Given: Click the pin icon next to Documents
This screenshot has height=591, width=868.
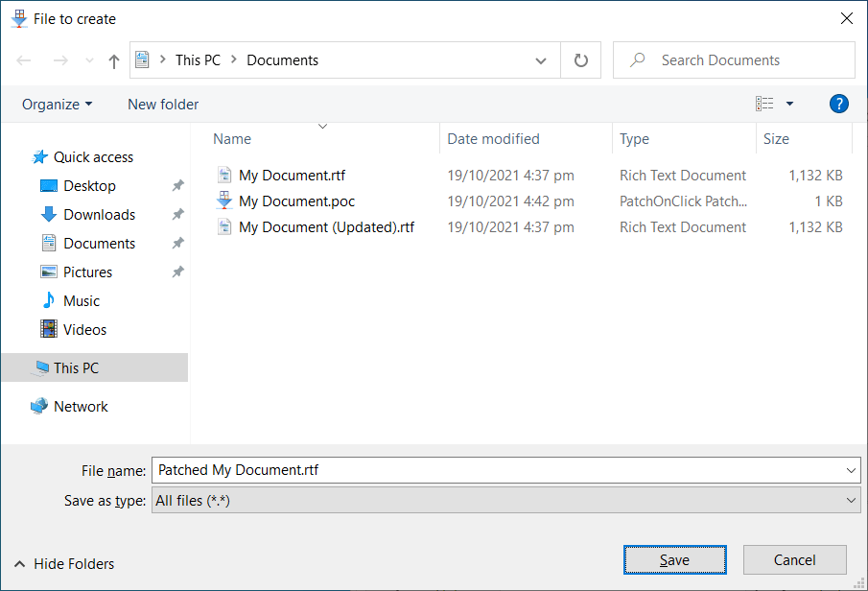Looking at the screenshot, I should 177,243.
